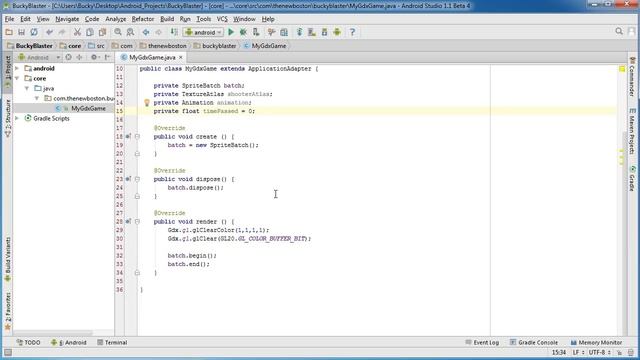Click the intention lightbulb on line 14
This screenshot has width=640, height=360.
[x=147, y=103]
